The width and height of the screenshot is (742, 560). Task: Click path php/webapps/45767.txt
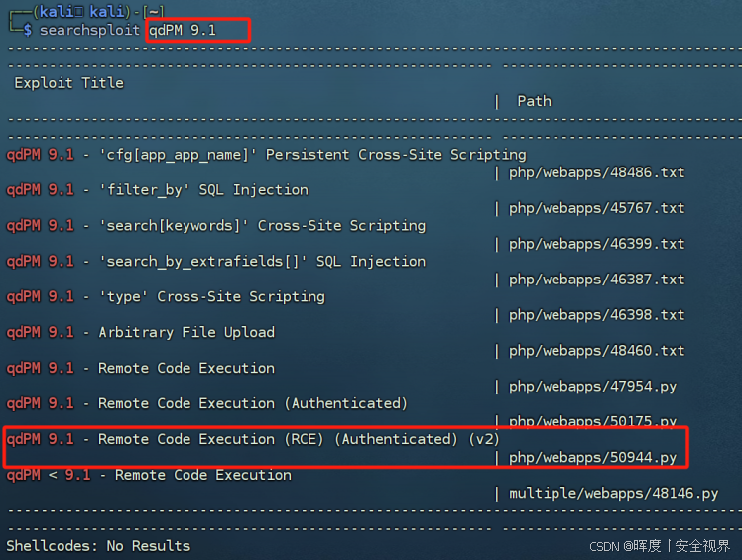click(597, 208)
